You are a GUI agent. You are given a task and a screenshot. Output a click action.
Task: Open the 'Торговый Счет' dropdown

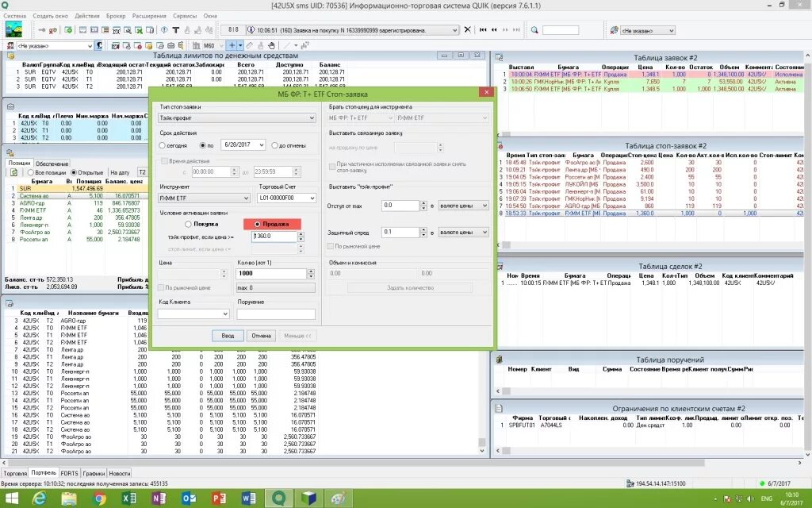coord(286,198)
